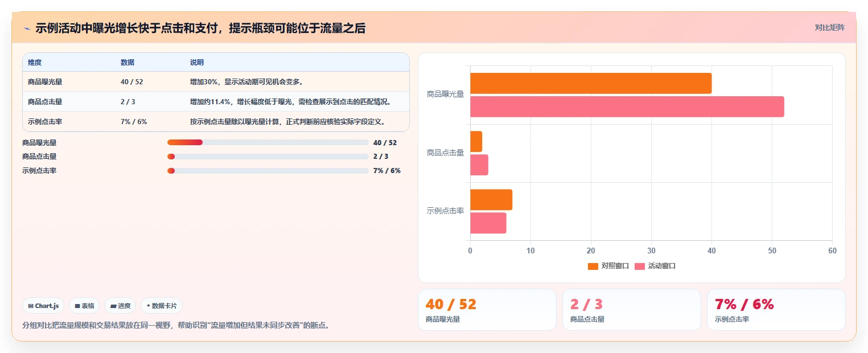Screen dimensions: 868x353
Task: Click the table's 2 / 3 value
Action: [x=128, y=102]
